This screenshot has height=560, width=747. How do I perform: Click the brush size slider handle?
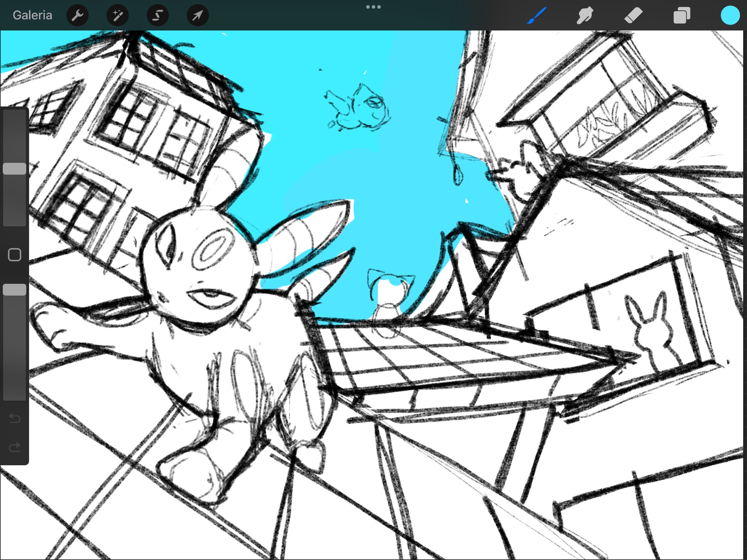pos(15,169)
